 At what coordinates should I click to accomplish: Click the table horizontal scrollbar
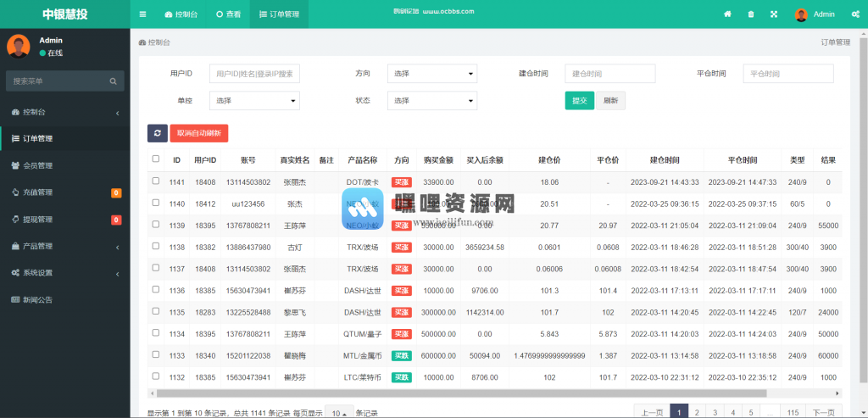tap(462, 393)
